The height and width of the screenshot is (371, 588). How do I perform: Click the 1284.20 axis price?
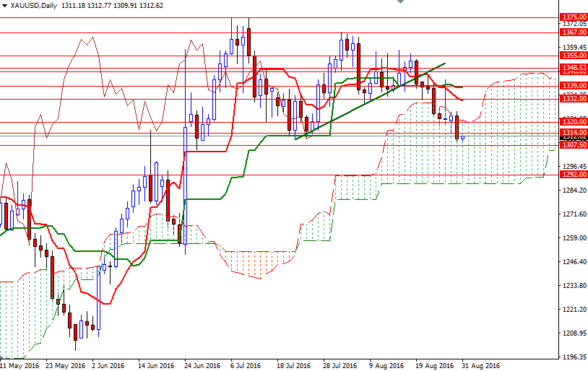coord(575,191)
